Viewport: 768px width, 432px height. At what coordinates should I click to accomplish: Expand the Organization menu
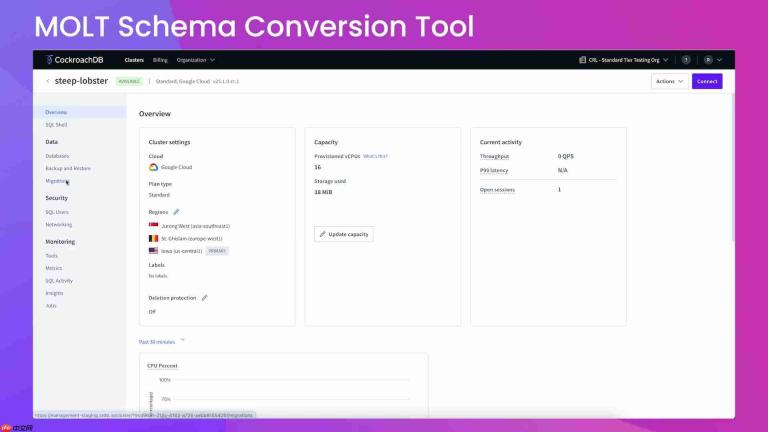point(195,60)
